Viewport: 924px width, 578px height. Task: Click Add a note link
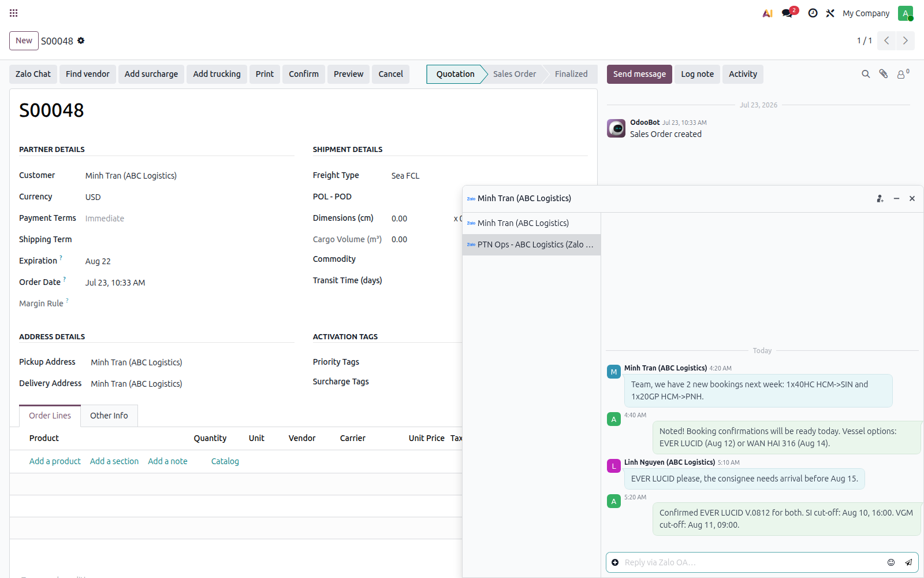167,461
